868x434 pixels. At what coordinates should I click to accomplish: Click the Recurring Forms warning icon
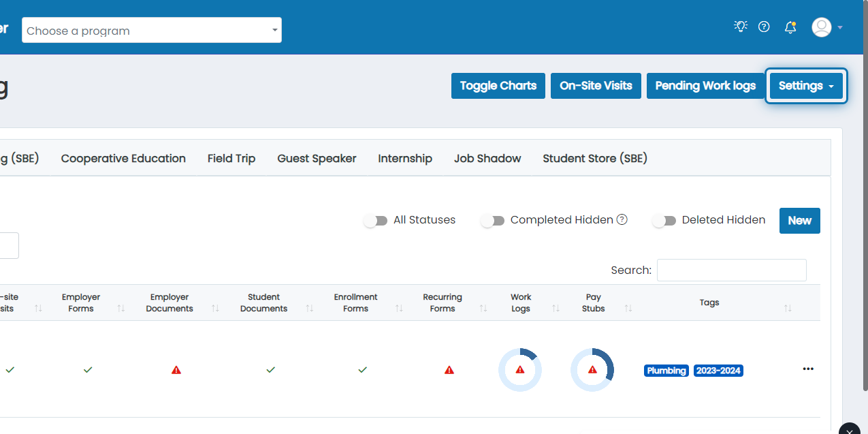[449, 370]
